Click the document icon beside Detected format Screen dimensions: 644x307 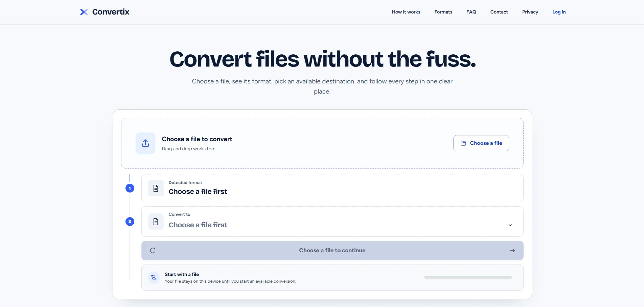point(156,188)
